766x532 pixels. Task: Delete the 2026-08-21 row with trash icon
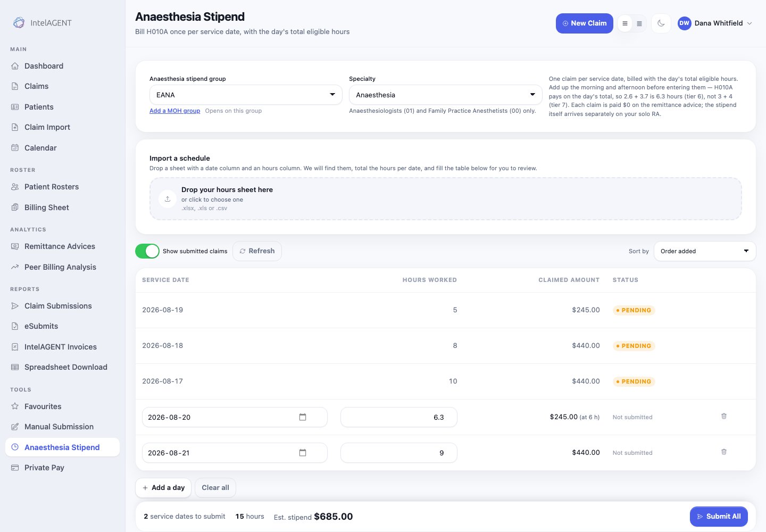pyautogui.click(x=724, y=452)
